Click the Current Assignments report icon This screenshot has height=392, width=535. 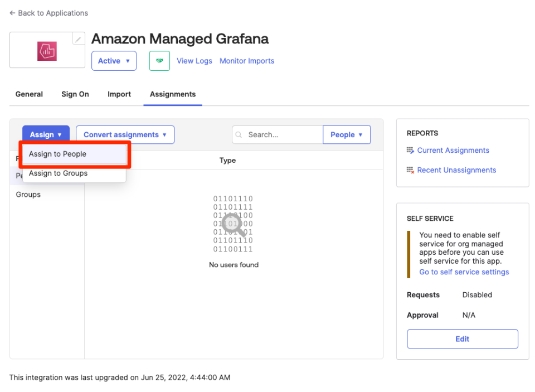(x=409, y=150)
